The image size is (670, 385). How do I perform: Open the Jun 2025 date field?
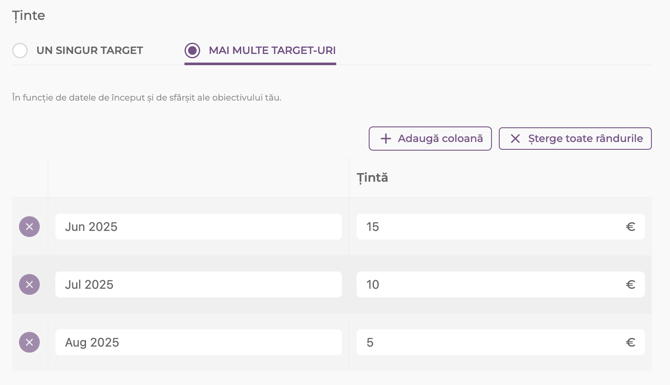(x=198, y=226)
